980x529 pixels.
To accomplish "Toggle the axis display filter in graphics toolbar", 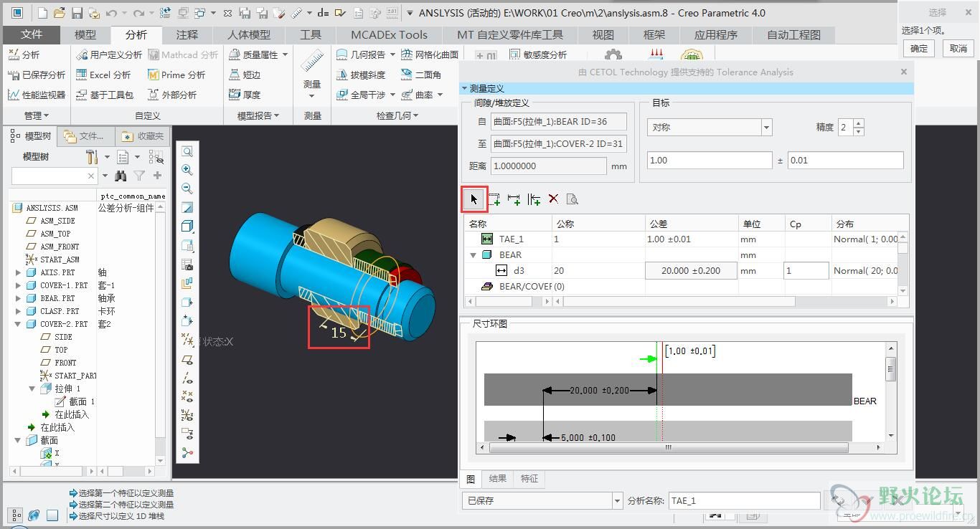I will coord(187,378).
